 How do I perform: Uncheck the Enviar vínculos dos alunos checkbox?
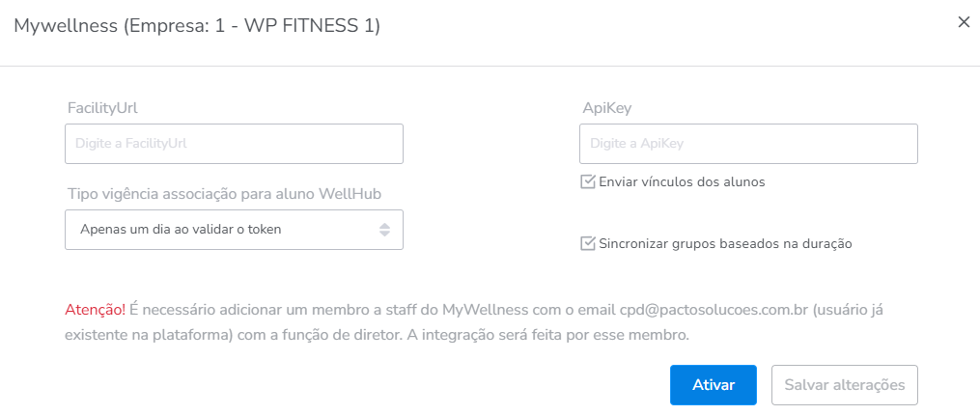(x=587, y=181)
